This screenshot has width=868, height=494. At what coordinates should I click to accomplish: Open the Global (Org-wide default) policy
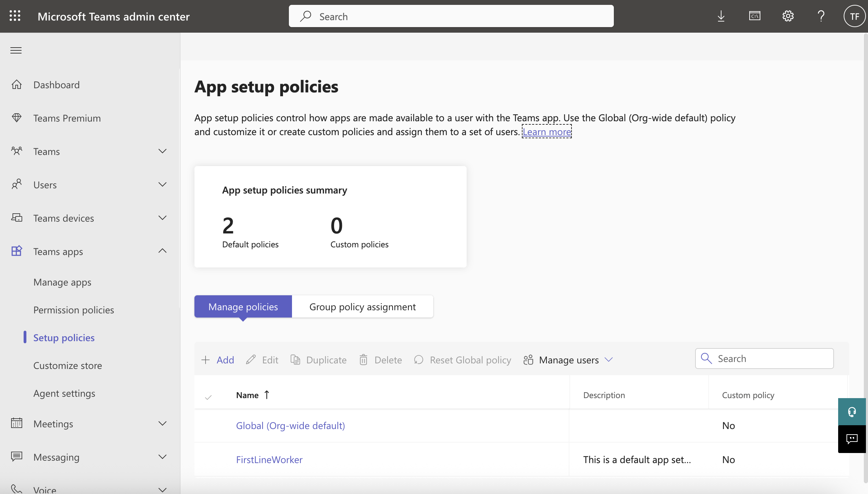290,426
